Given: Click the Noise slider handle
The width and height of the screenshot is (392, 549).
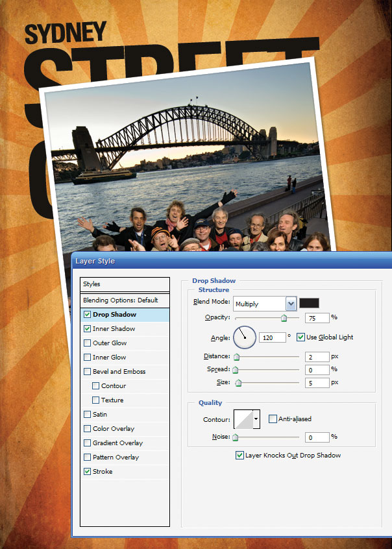Looking at the screenshot, I should [236, 437].
